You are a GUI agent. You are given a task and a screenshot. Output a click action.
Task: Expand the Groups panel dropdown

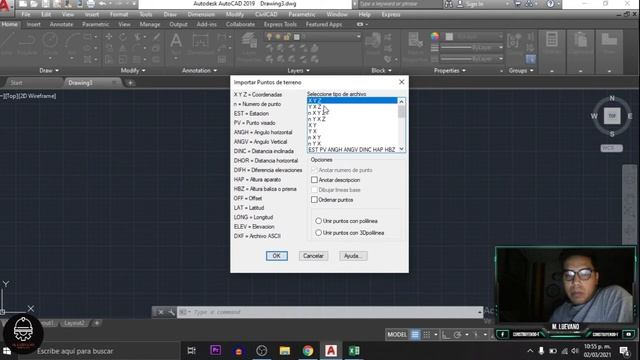[x=521, y=70]
